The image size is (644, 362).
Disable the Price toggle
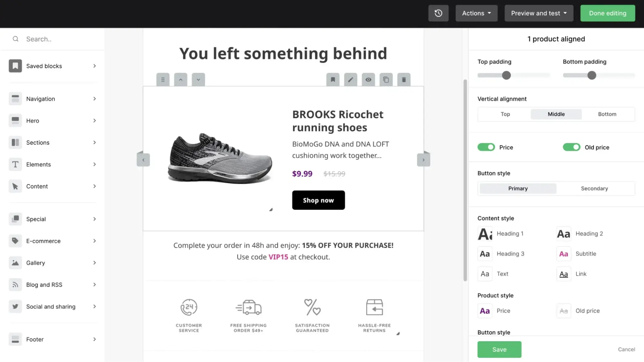(486, 147)
